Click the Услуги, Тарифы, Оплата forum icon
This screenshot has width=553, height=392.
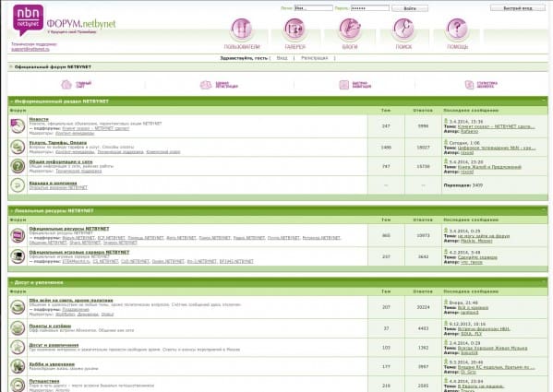[18, 147]
